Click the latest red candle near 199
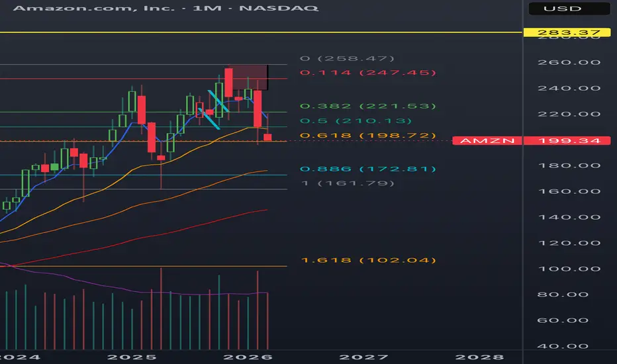The image size is (617, 364). [267, 137]
